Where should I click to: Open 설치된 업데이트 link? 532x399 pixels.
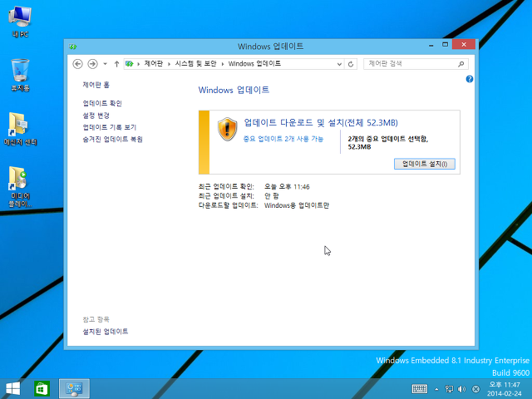(106, 332)
